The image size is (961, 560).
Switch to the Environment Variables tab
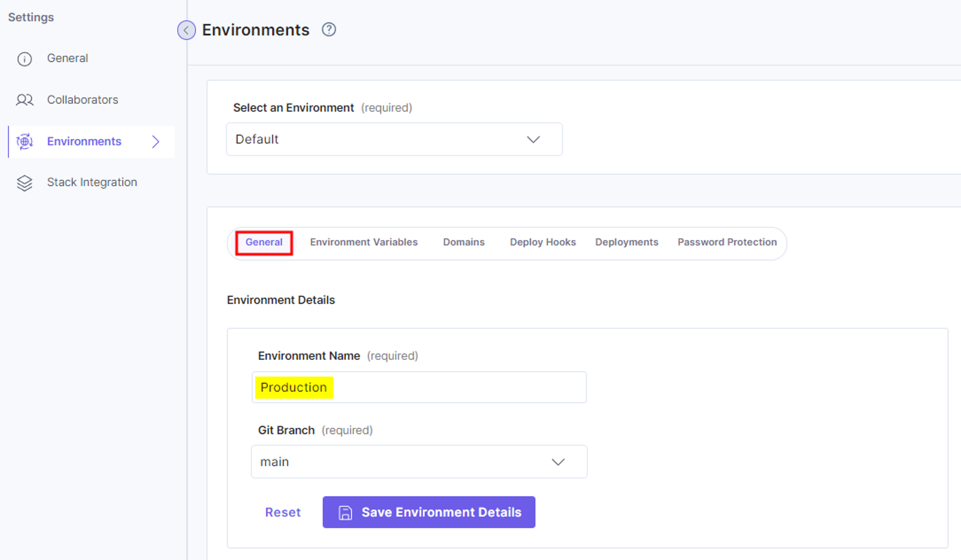point(364,242)
